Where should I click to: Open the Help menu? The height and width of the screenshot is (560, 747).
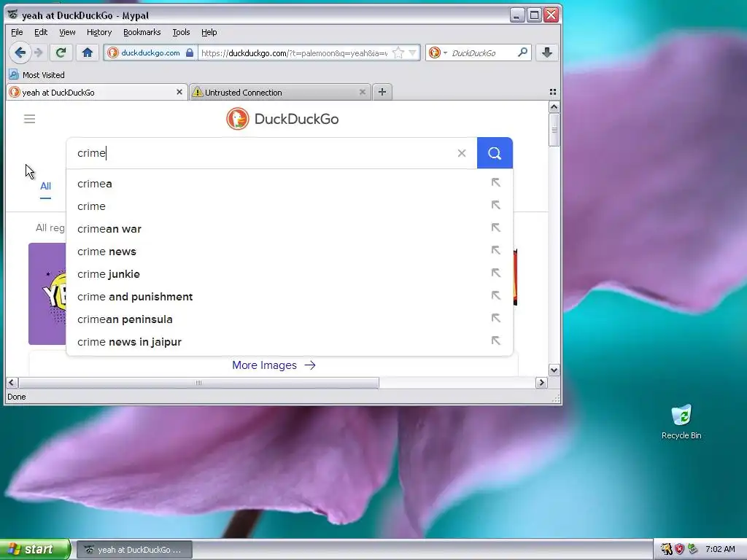[209, 32]
